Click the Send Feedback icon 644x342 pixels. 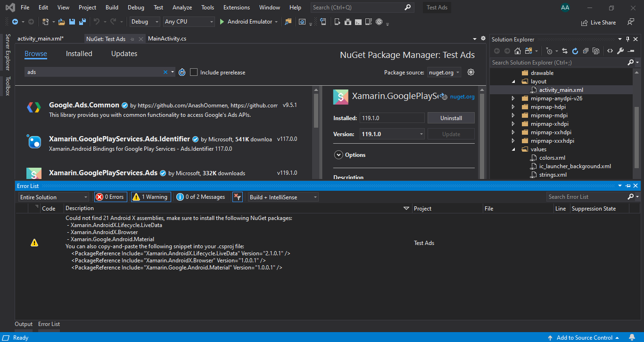[631, 22]
